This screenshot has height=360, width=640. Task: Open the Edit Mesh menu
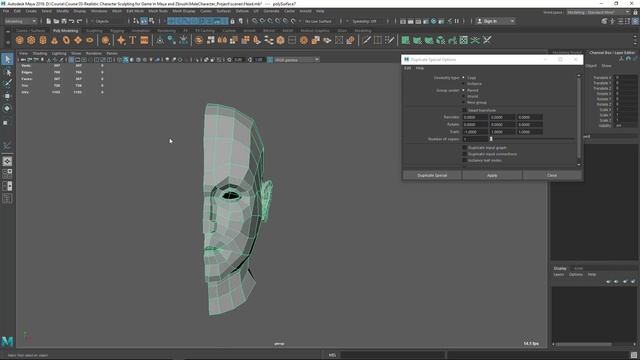click(x=135, y=11)
